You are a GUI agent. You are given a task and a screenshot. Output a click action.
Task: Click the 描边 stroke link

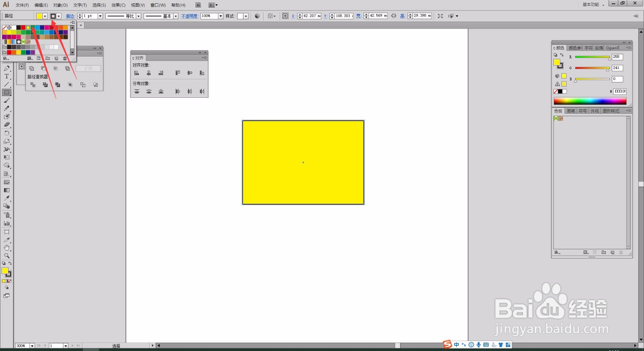pos(70,16)
